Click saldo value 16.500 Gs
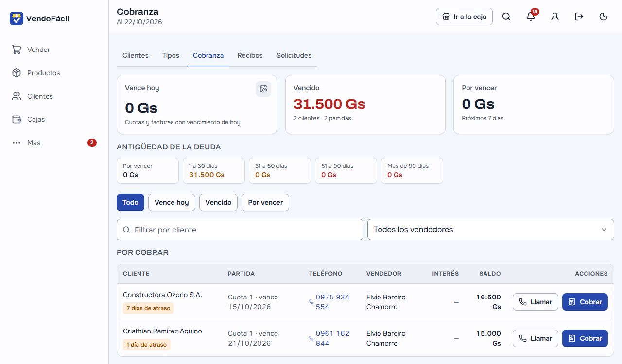622x364 pixels. 488,302
